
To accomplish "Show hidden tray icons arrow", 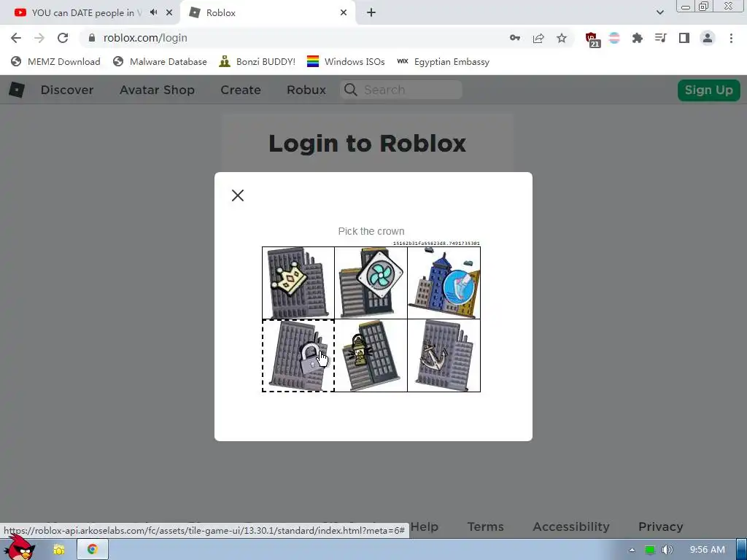I will click(x=632, y=550).
